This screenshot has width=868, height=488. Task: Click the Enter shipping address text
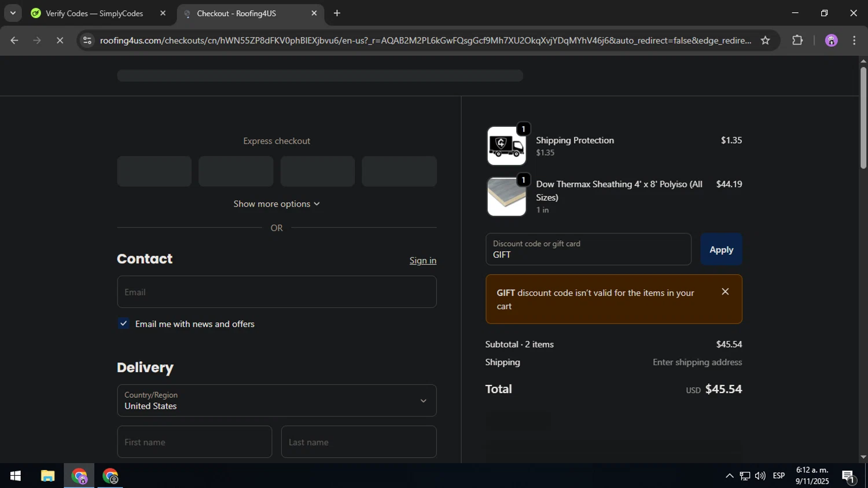click(x=697, y=362)
